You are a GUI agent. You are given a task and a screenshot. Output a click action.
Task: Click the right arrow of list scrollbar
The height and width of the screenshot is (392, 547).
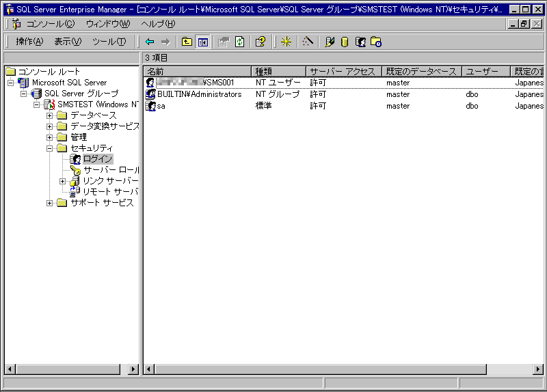538,369
